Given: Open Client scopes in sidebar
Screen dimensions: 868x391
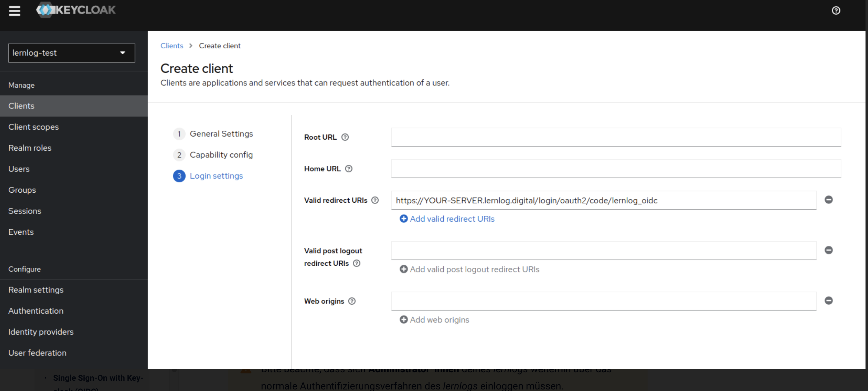Looking at the screenshot, I should [x=33, y=127].
